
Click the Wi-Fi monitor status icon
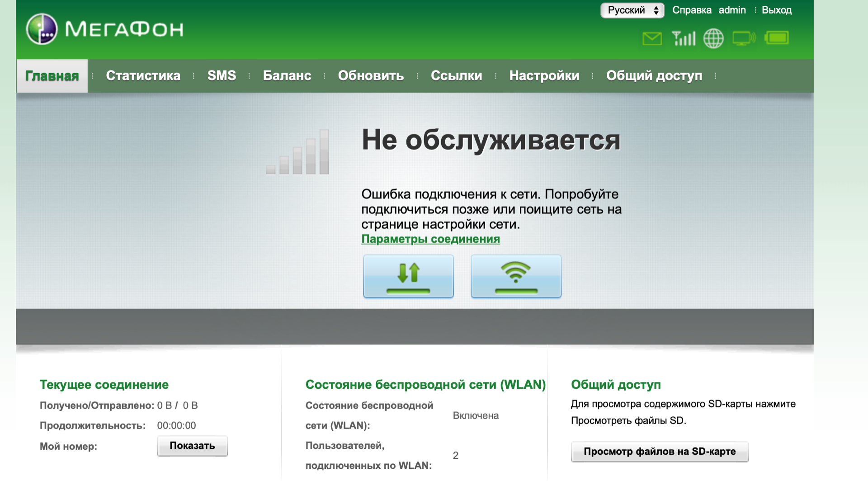point(744,38)
